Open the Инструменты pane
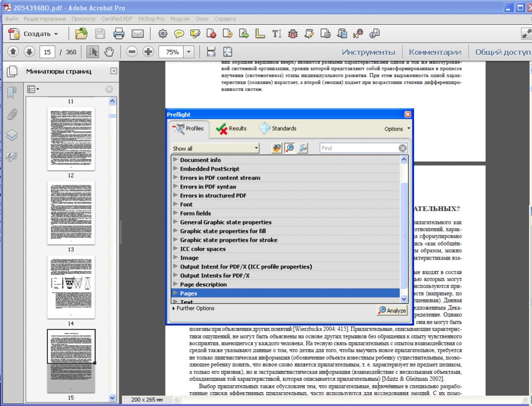532x406 pixels. pyautogui.click(x=368, y=52)
